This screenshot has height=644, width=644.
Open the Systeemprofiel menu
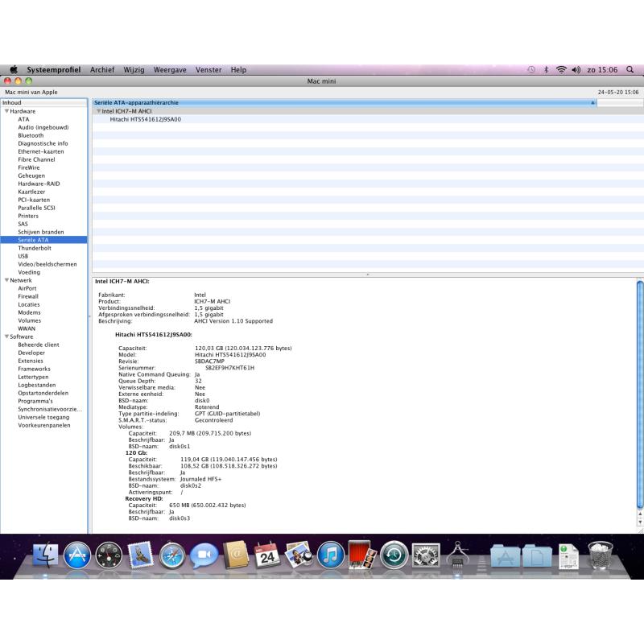click(x=53, y=69)
